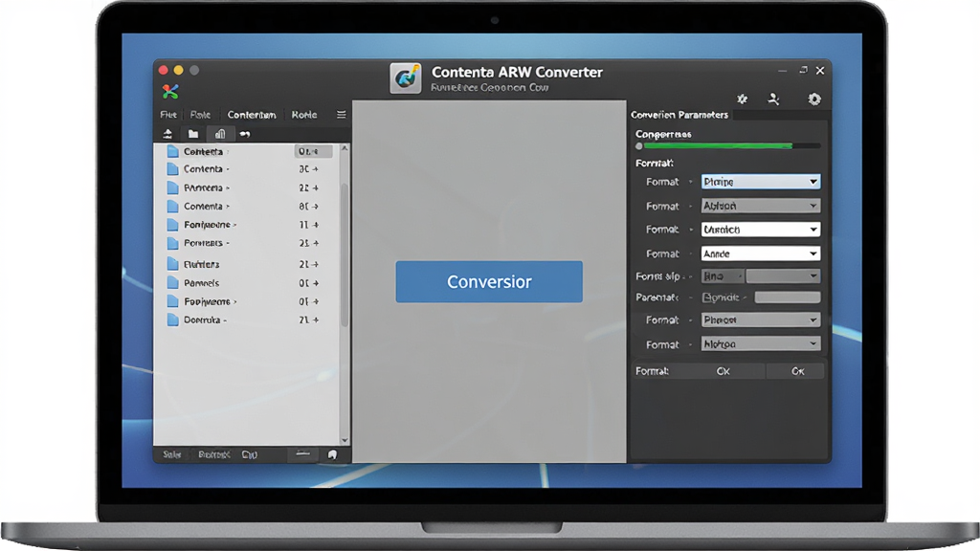Open the Contertam menu
980x551 pixels.
pyautogui.click(x=252, y=115)
